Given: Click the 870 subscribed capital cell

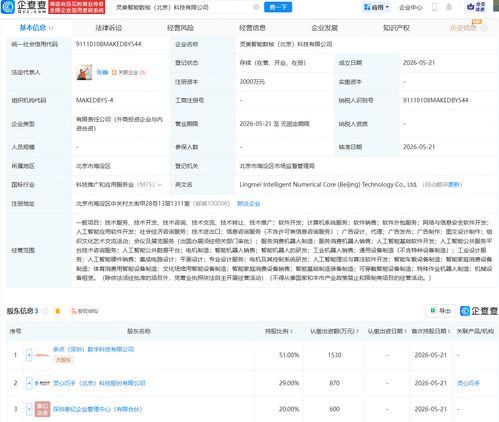Looking at the screenshot, I should [x=334, y=383].
